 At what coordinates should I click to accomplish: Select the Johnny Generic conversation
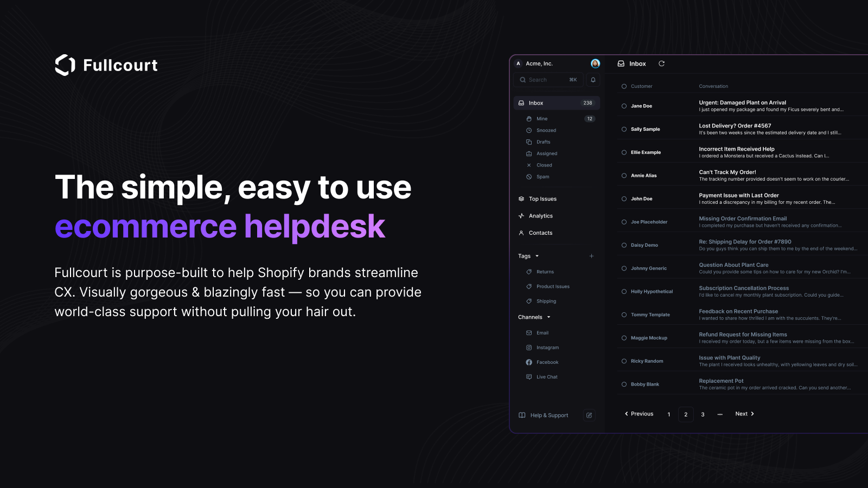point(624,268)
